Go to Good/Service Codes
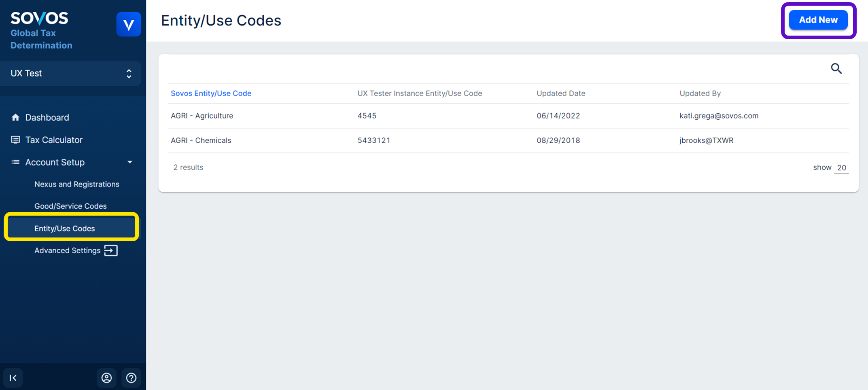The height and width of the screenshot is (390, 868). 70,206
